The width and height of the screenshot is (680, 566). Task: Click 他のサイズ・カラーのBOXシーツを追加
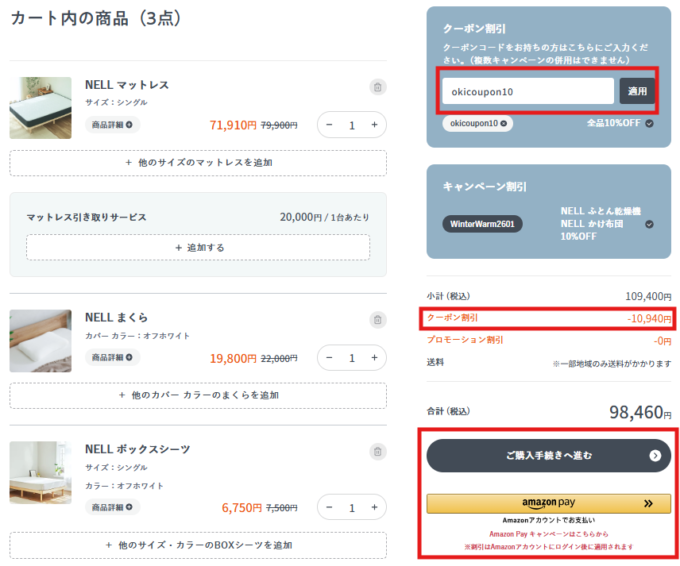(198, 545)
